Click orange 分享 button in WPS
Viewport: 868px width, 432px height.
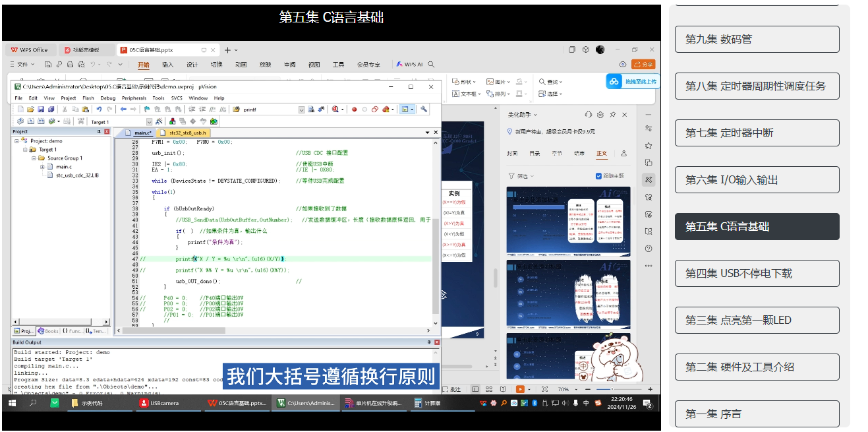click(x=643, y=64)
